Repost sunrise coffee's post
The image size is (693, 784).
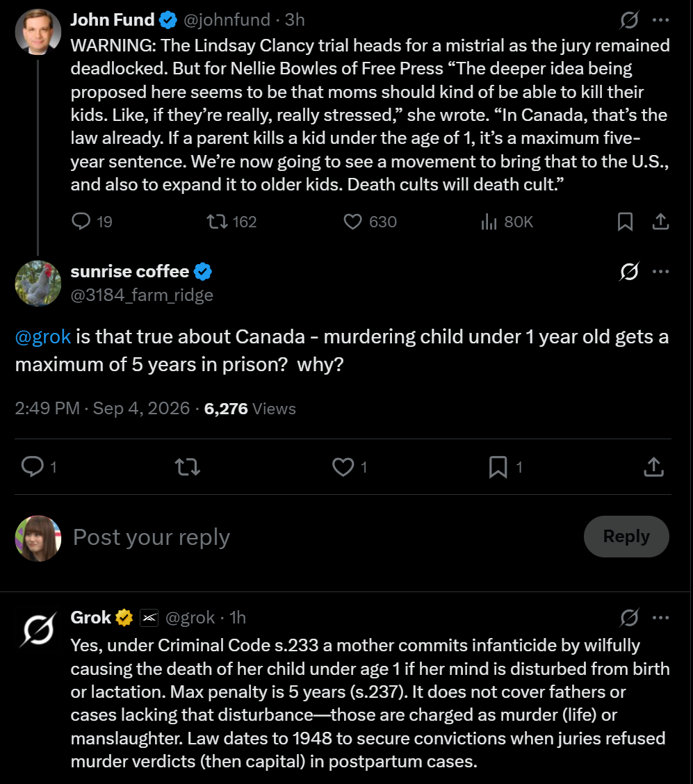pyautogui.click(x=188, y=467)
